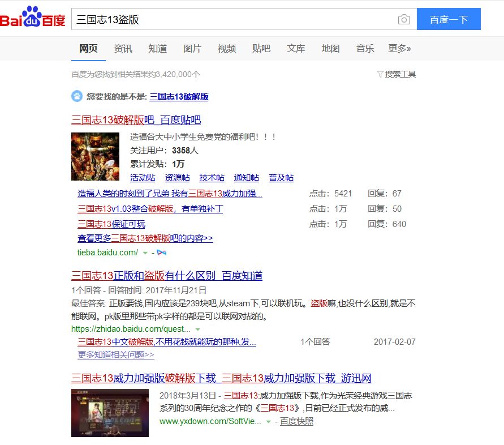Switch to the 图片 tab
Viewport: 504px width, 445px height.
pyautogui.click(x=192, y=48)
